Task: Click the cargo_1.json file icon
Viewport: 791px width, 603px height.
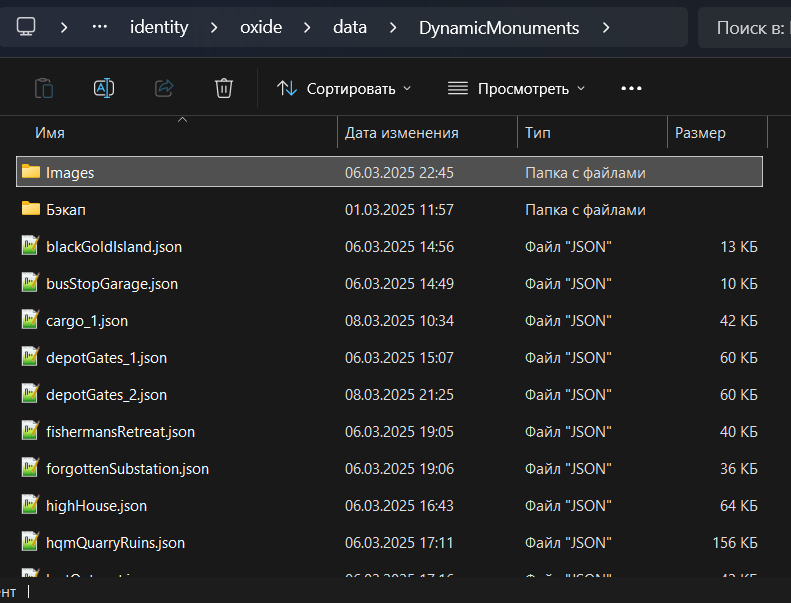Action: 31,321
